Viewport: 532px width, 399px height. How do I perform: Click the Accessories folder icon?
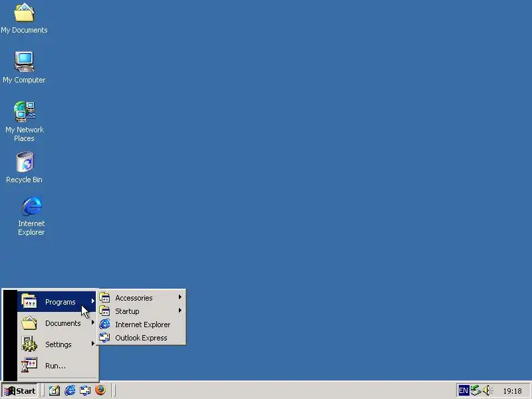[x=104, y=297]
